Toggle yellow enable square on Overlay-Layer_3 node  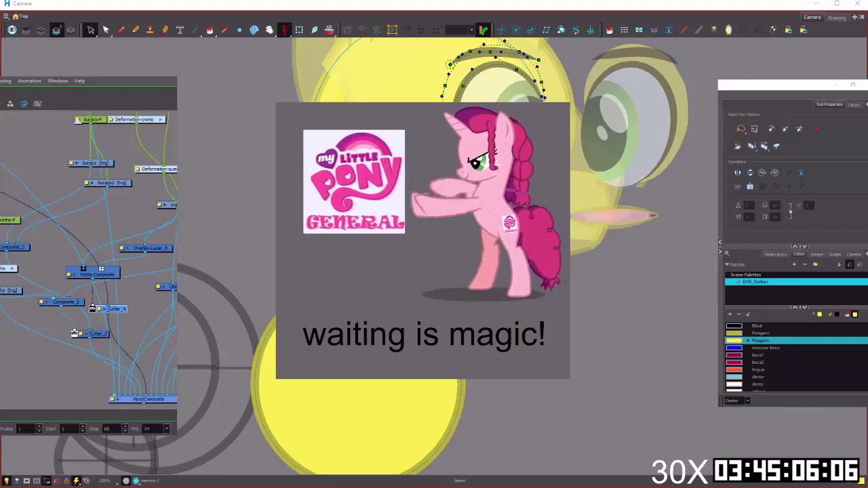pos(123,249)
